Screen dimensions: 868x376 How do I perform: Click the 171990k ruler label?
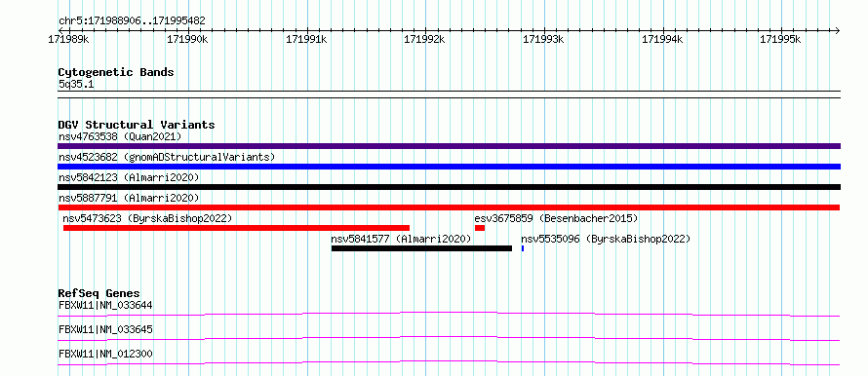click(188, 39)
